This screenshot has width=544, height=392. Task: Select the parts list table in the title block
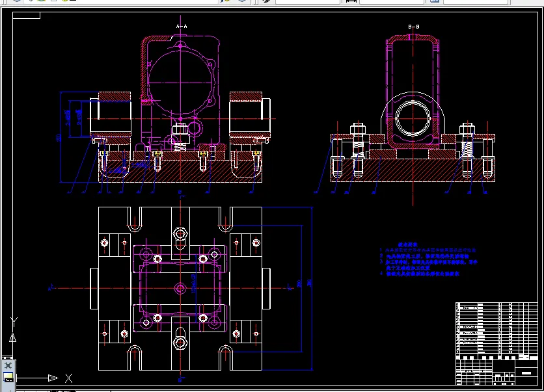pyautogui.click(x=496, y=331)
